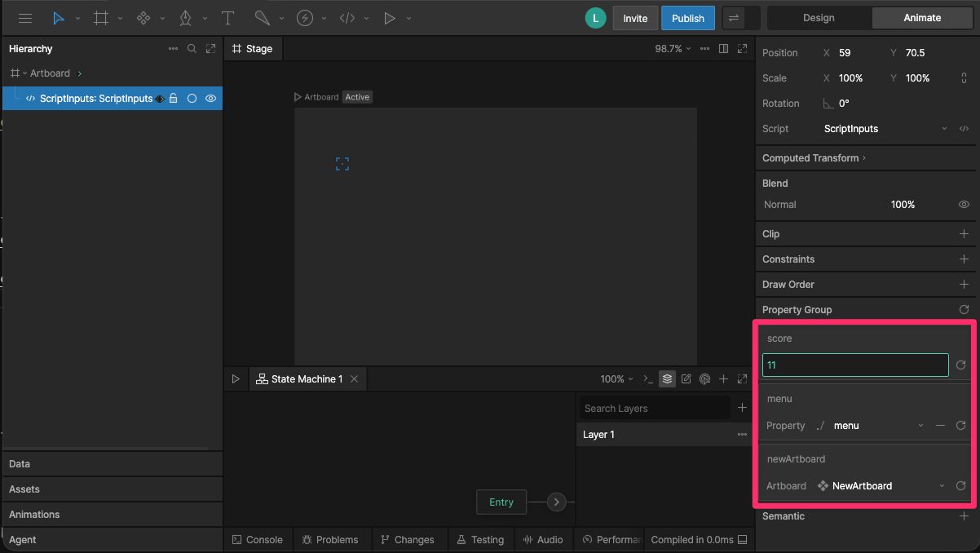Open the NewArtboard Artboard dropdown

pyautogui.click(x=881, y=486)
